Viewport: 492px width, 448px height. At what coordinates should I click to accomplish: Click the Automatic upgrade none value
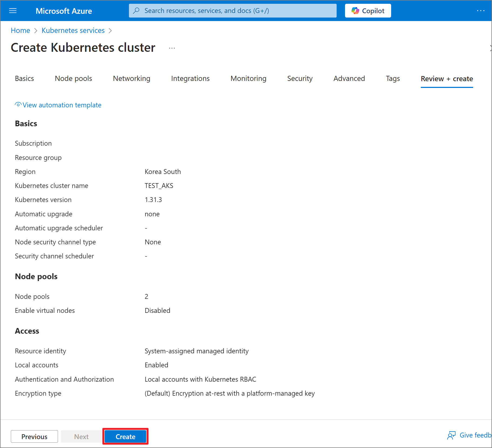(152, 214)
